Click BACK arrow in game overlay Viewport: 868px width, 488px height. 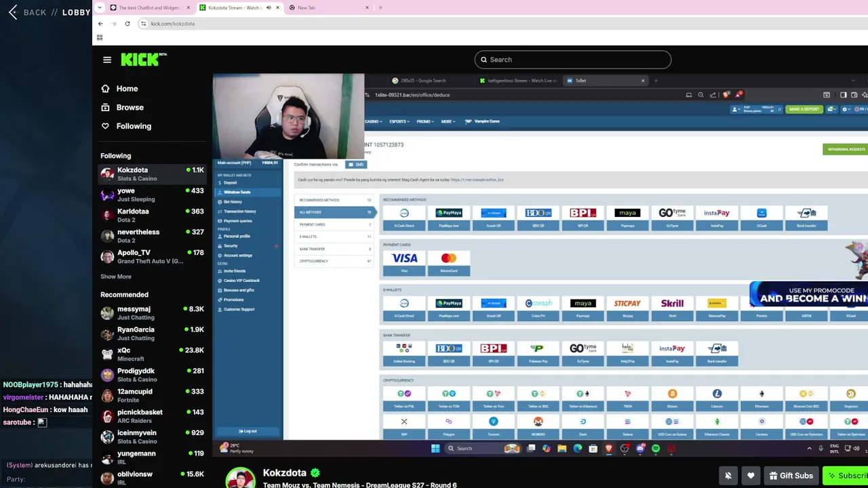pos(13,12)
